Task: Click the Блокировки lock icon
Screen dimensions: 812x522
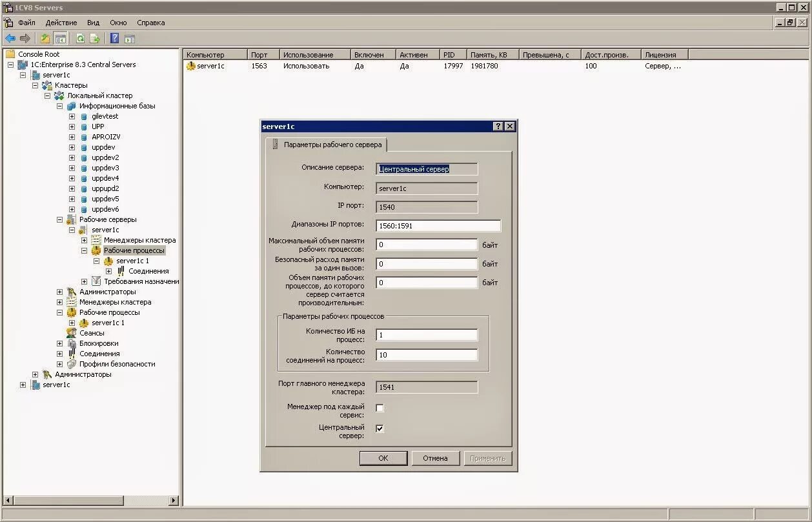Action: pyautogui.click(x=72, y=343)
